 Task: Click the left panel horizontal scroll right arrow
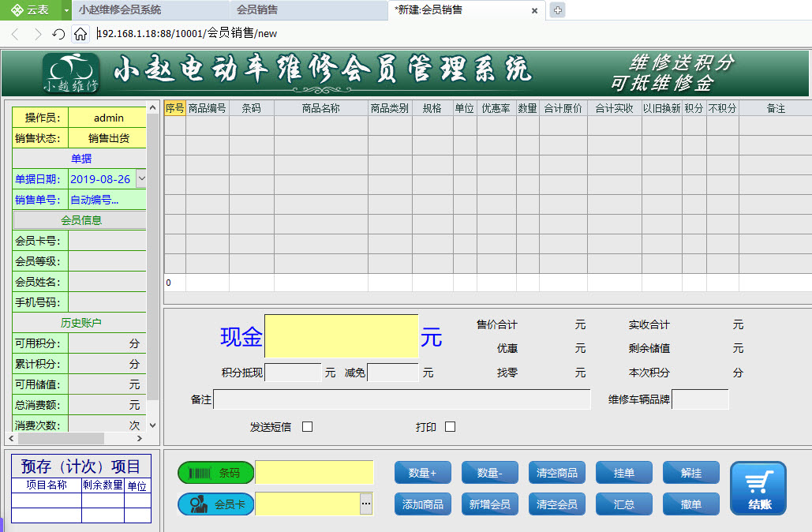140,438
